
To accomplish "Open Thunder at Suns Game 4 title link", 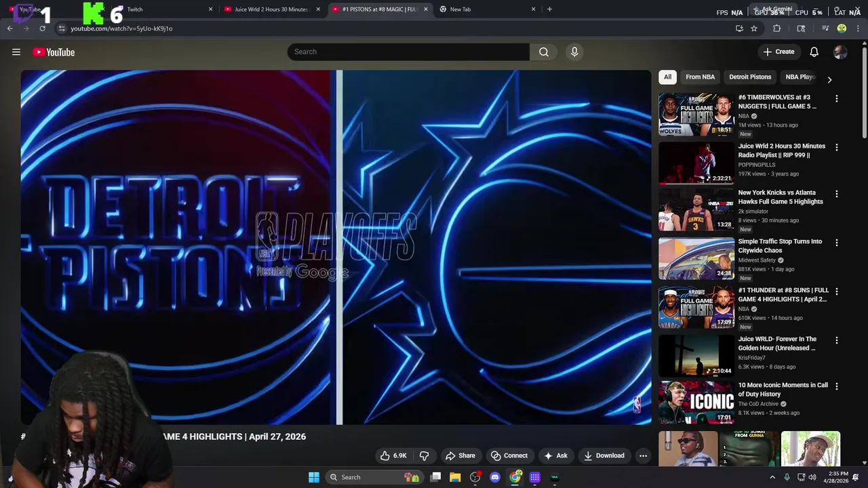I will pos(783,295).
